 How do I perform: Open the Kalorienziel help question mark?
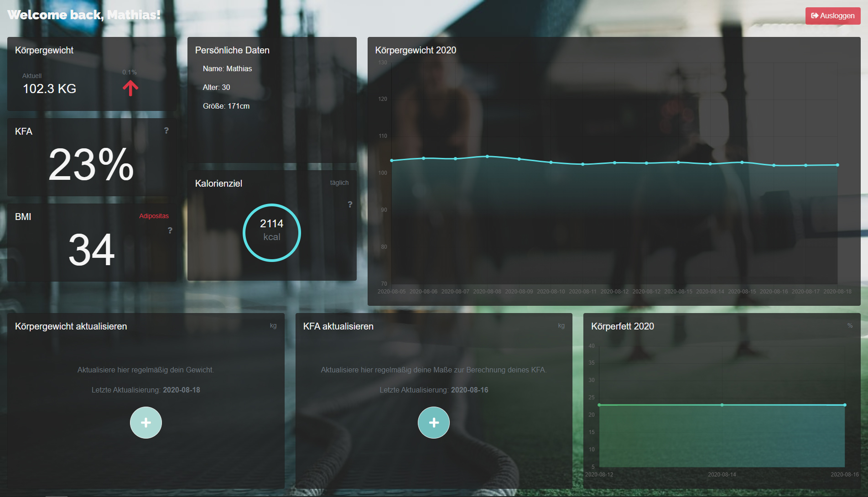[350, 204]
